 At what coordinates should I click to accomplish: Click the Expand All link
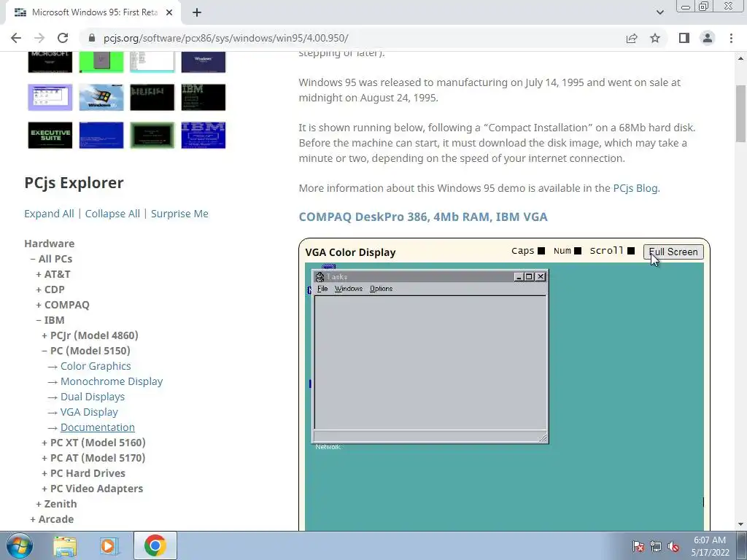point(49,214)
